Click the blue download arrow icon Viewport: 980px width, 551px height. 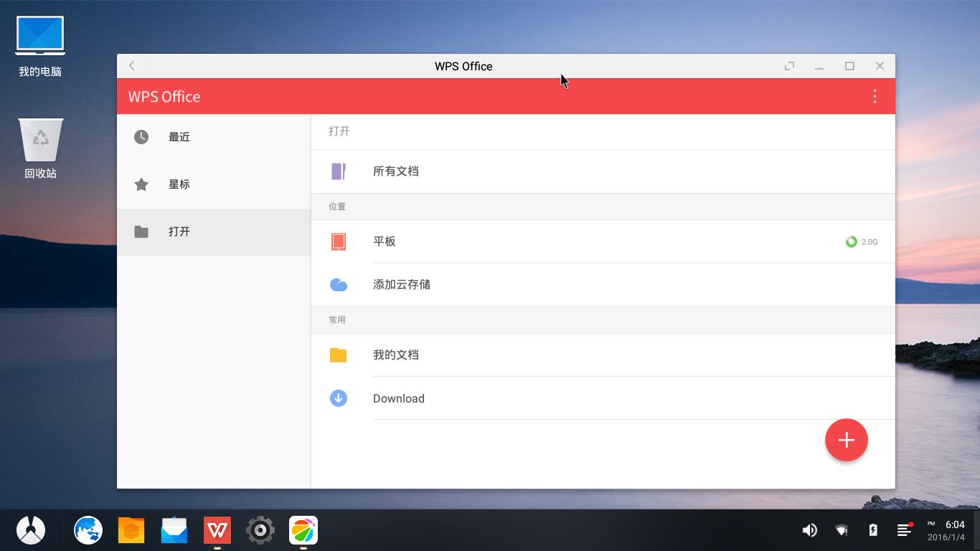(x=339, y=398)
